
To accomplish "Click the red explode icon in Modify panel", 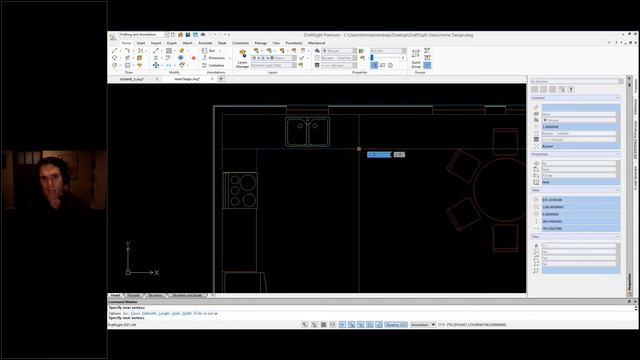I will [193, 58].
